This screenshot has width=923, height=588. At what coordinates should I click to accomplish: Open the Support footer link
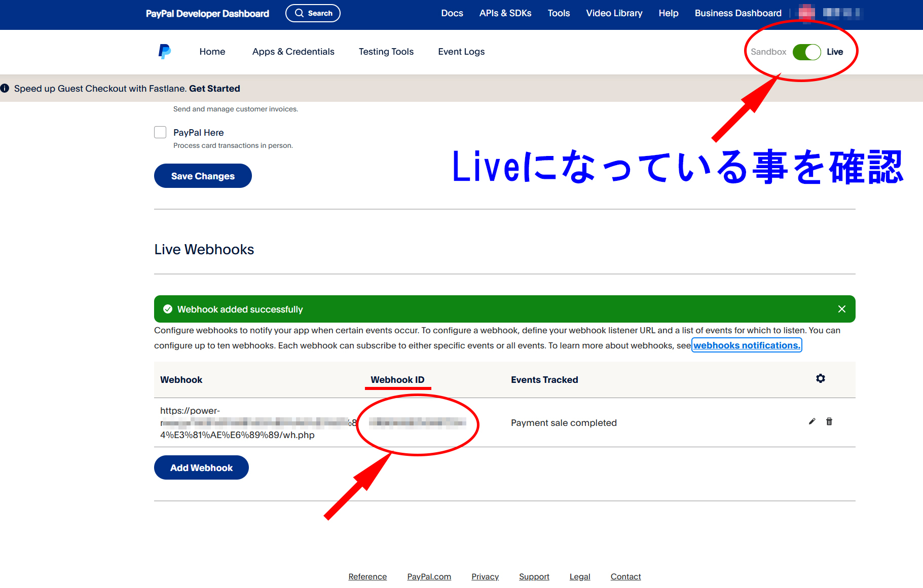coord(534,577)
